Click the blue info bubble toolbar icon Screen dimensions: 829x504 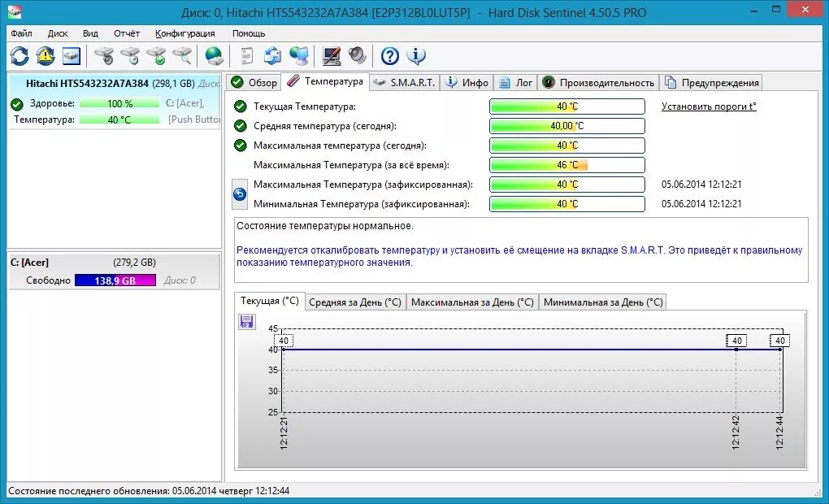coord(416,55)
